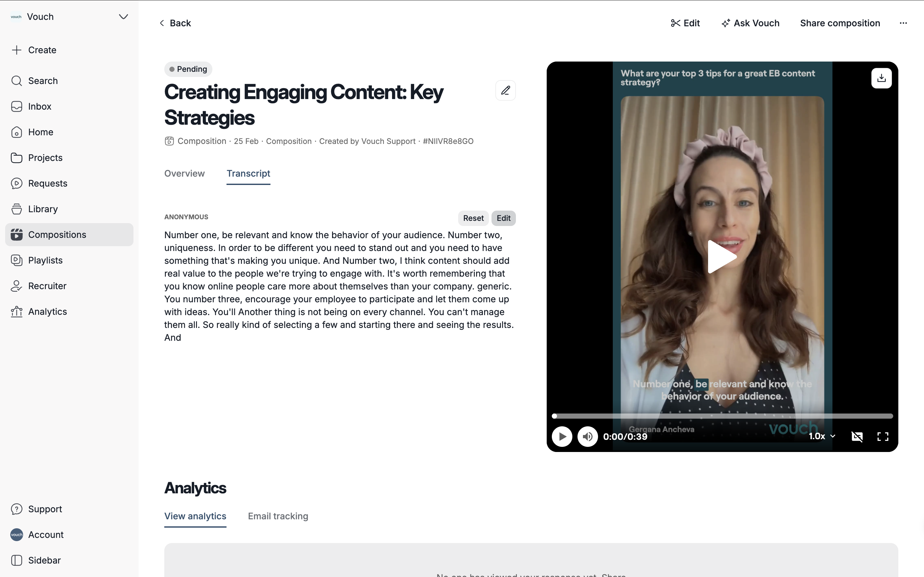
Task: Mute the video volume
Action: coord(587,436)
